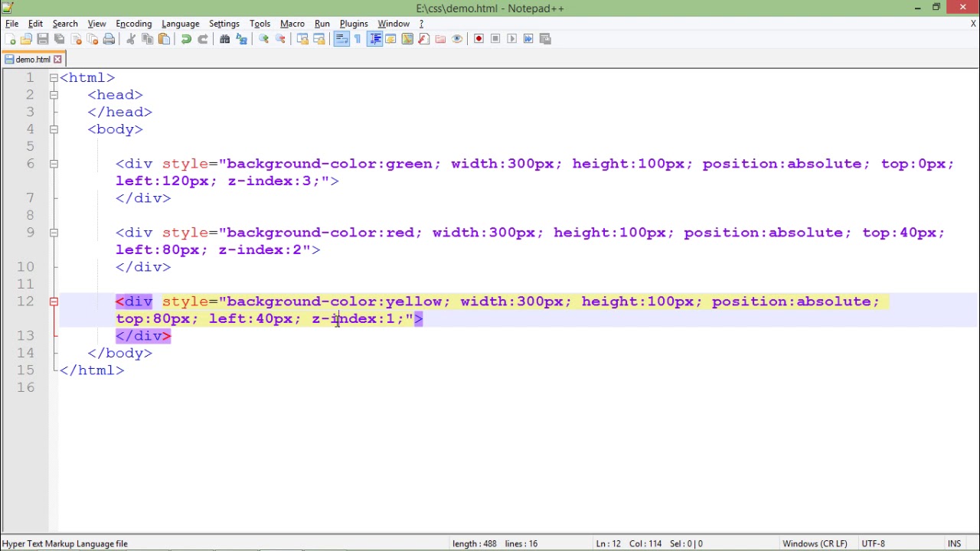980x551 pixels.
Task: Fold the green div on line 6
Action: 54,164
